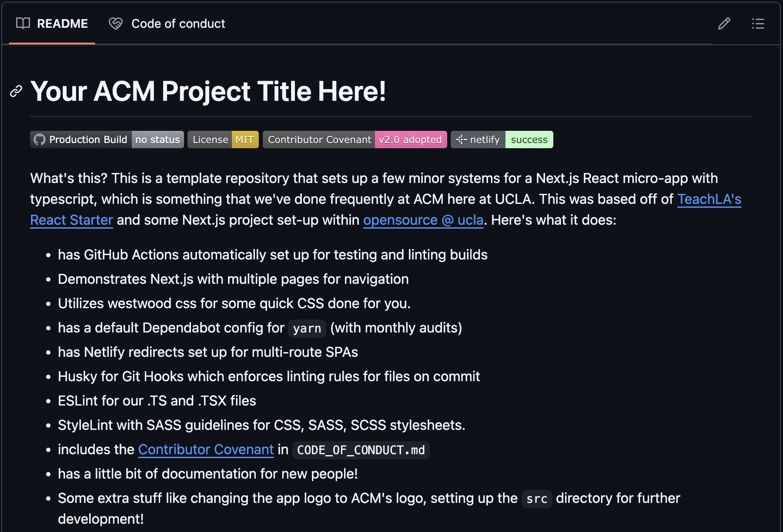783x532 pixels.
Task: Click the README book icon
Action: click(23, 23)
